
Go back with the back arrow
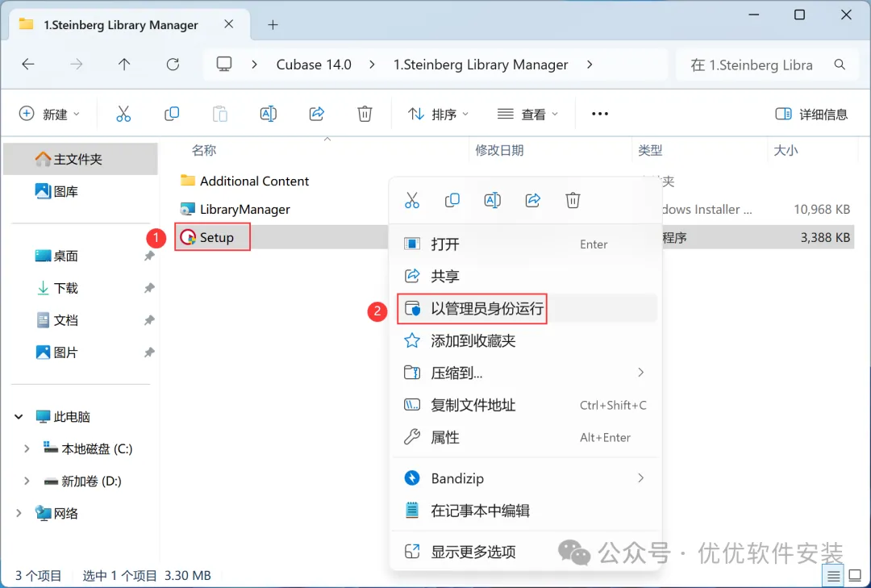click(x=27, y=65)
